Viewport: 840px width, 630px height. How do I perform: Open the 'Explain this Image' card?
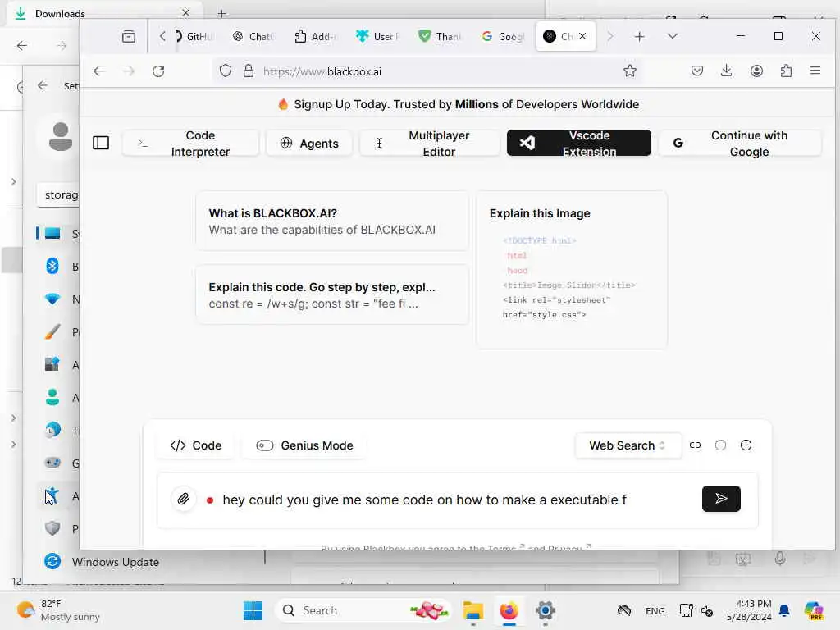coord(572,270)
